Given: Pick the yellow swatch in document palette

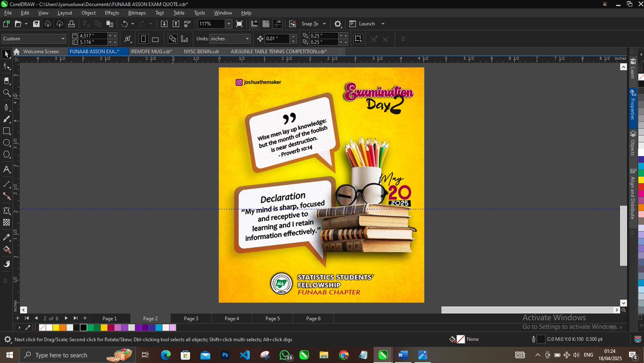Looking at the screenshot, I should coord(55,328).
